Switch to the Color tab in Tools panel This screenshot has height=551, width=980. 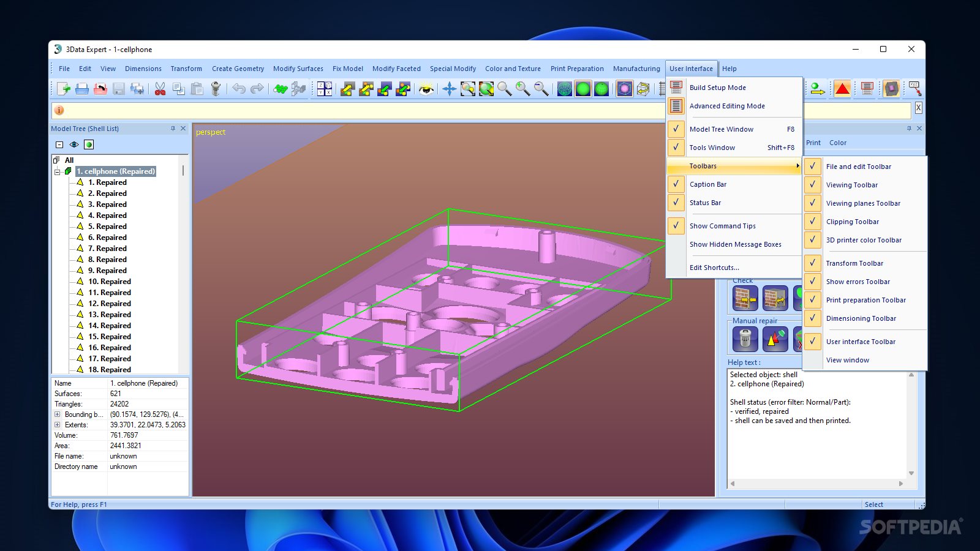[838, 143]
